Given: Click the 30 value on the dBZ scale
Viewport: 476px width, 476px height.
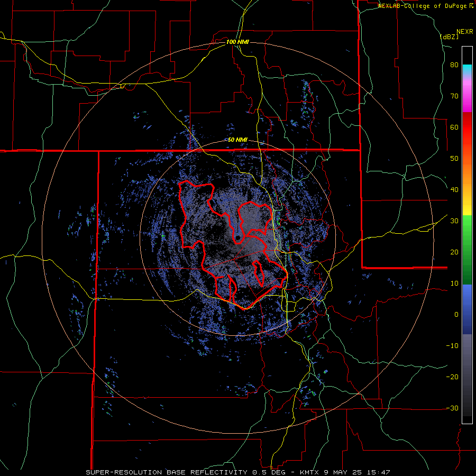Looking at the screenshot, I should 454,221.
